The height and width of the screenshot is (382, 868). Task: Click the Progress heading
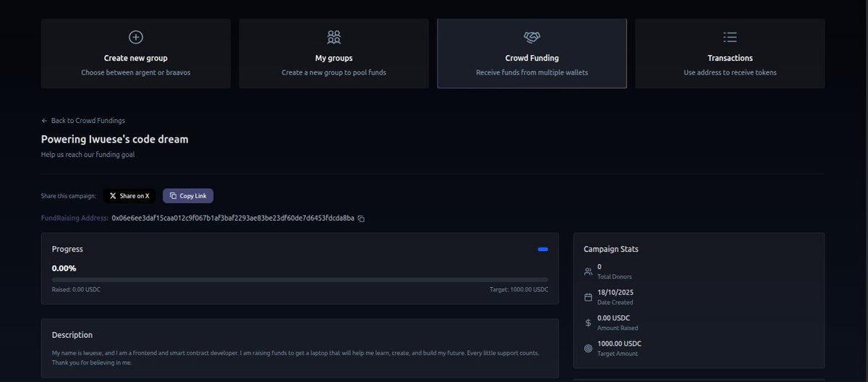(x=67, y=249)
